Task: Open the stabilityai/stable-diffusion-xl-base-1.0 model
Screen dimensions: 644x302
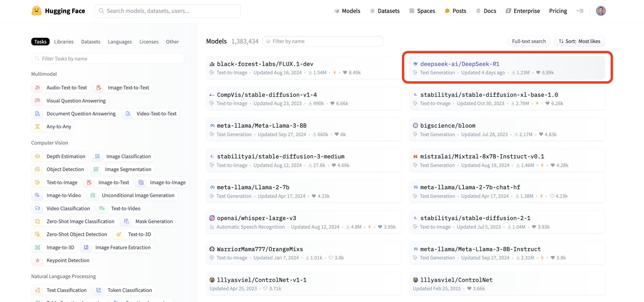Action: pyautogui.click(x=507, y=99)
